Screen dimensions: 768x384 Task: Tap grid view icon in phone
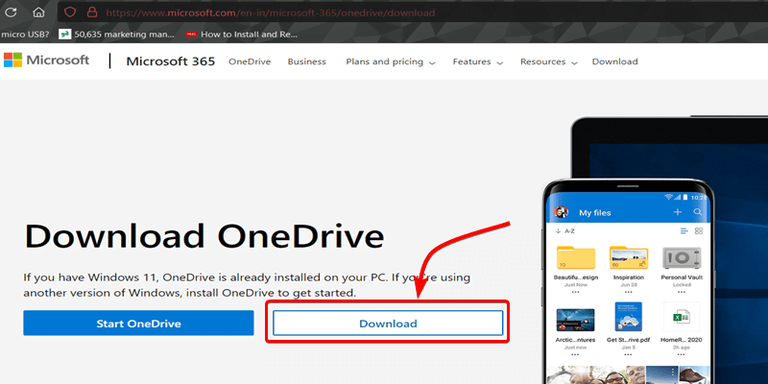[699, 231]
